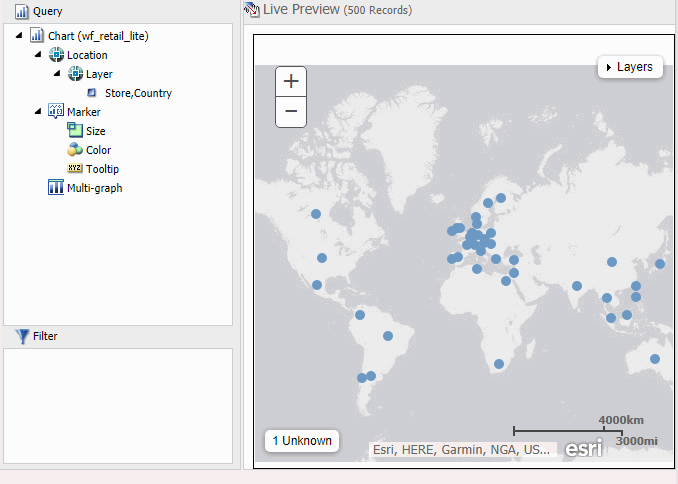Zoom out on the map

tap(291, 111)
